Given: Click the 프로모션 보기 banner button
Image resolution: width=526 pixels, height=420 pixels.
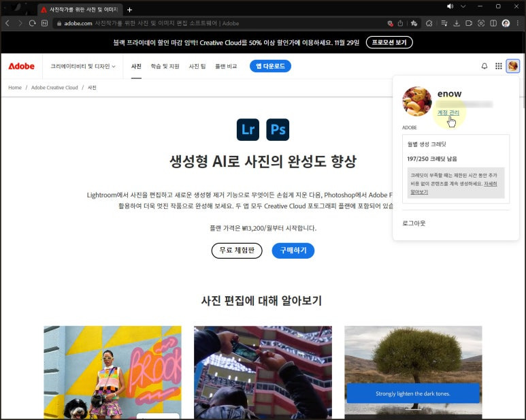Looking at the screenshot, I should pyautogui.click(x=389, y=42).
